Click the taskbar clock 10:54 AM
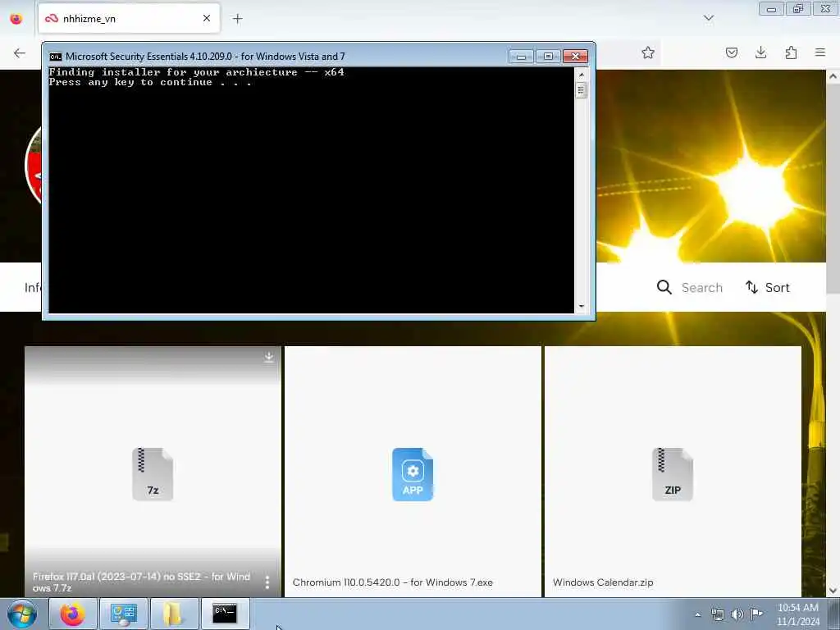 point(797,608)
